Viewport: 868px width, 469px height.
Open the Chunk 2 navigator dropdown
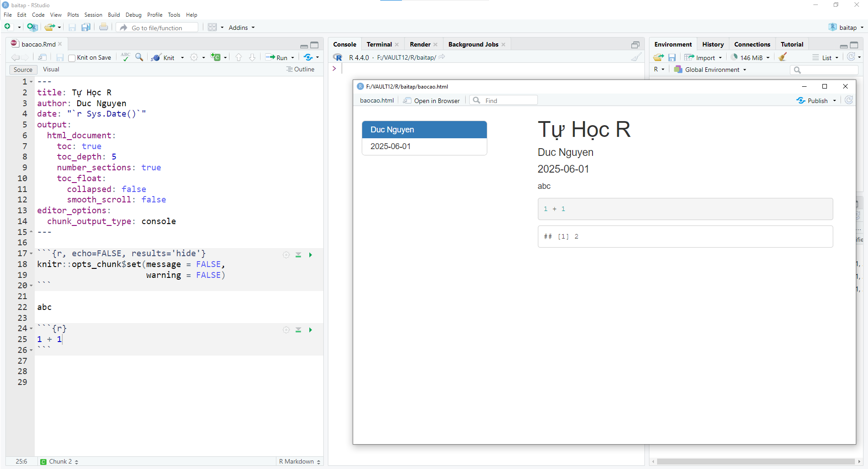pos(59,461)
